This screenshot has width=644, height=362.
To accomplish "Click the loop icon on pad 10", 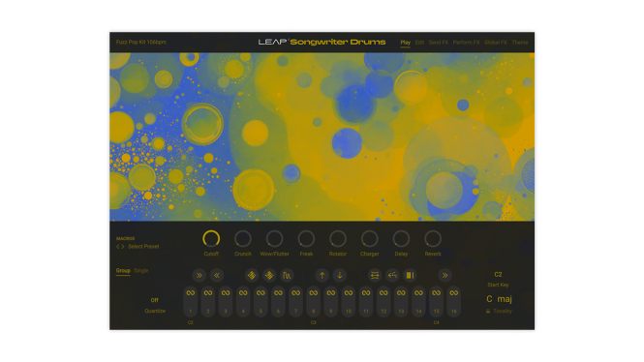I will [x=349, y=292].
